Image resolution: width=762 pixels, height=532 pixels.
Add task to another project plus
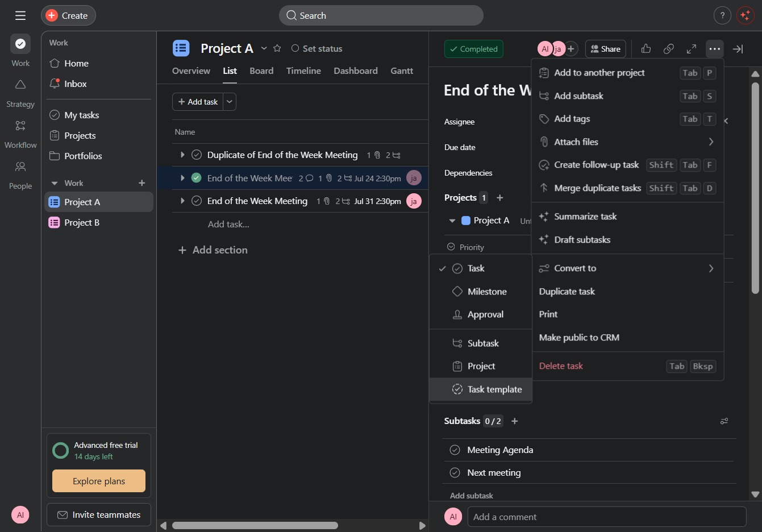click(500, 198)
